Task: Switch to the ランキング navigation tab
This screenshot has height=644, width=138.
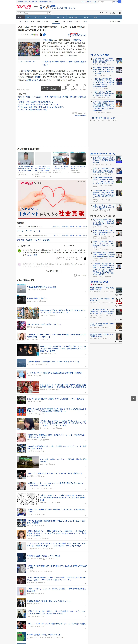Action: coord(86,17)
